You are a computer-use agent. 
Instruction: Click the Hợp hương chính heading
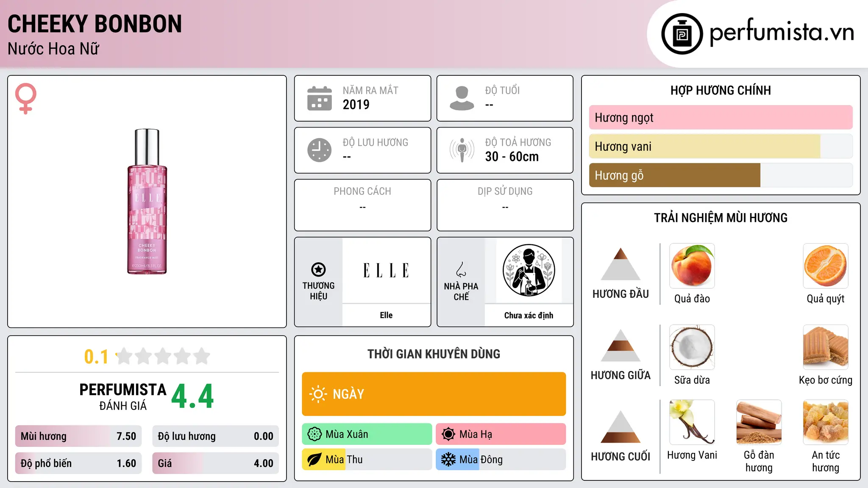(721, 90)
